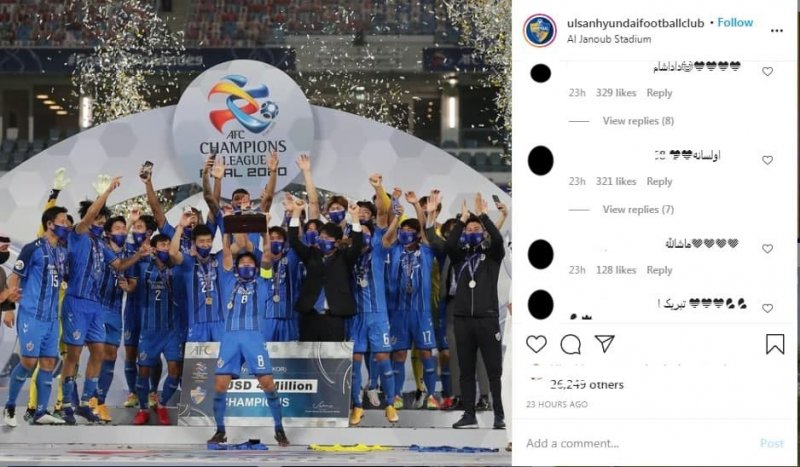Follow the ulsanhyundaifootballclub account
The height and width of the screenshot is (467, 800).
735,22
